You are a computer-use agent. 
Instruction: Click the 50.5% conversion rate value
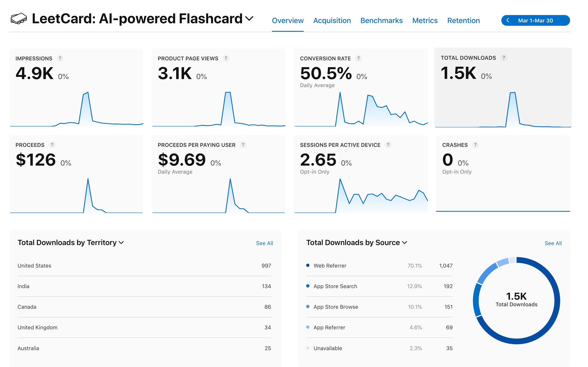tap(326, 73)
